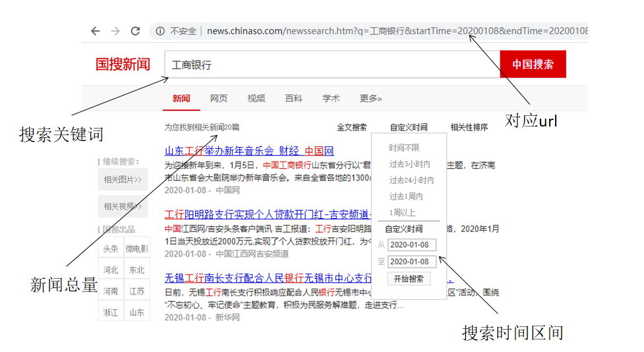Open the 全文搜索 filter
This screenshot has height=352, width=644.
pos(352,127)
